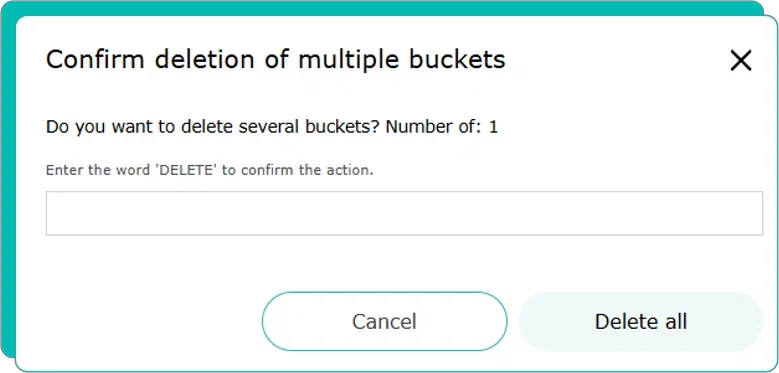Activate the greyed Delete all button
This screenshot has height=373, width=779.
coord(641,321)
